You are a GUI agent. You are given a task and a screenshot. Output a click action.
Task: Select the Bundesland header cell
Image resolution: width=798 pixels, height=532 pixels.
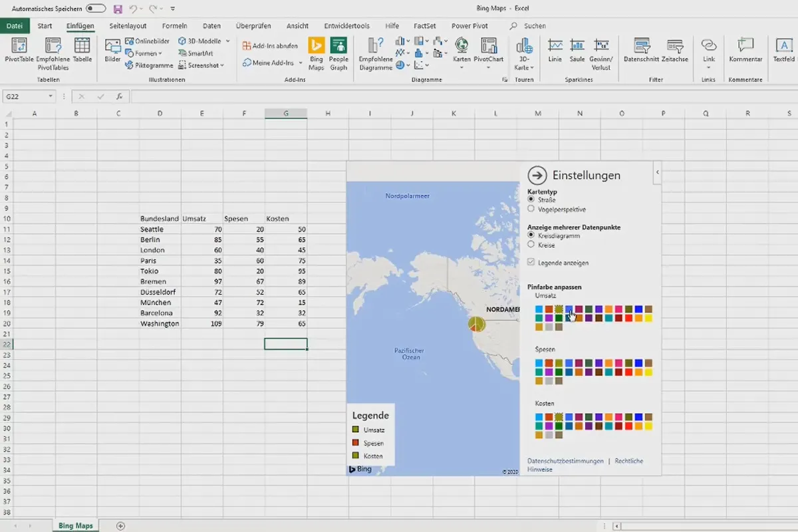[160, 218]
